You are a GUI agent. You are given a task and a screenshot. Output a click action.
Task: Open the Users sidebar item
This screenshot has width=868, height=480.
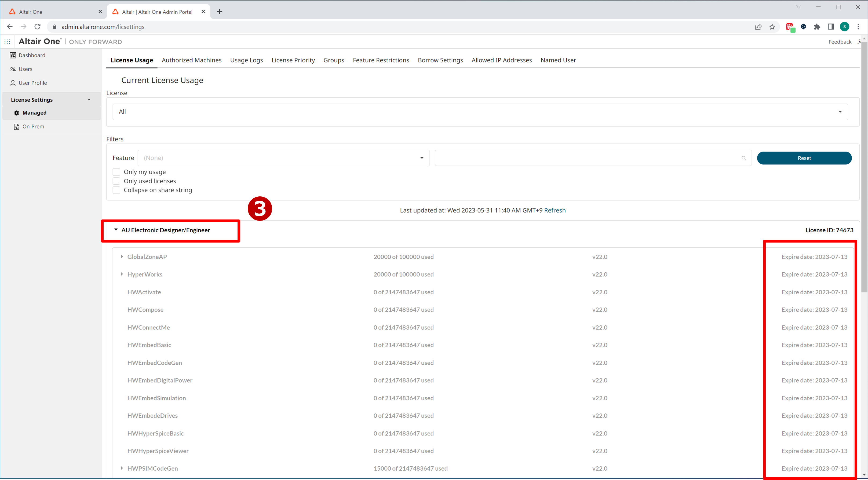click(25, 69)
